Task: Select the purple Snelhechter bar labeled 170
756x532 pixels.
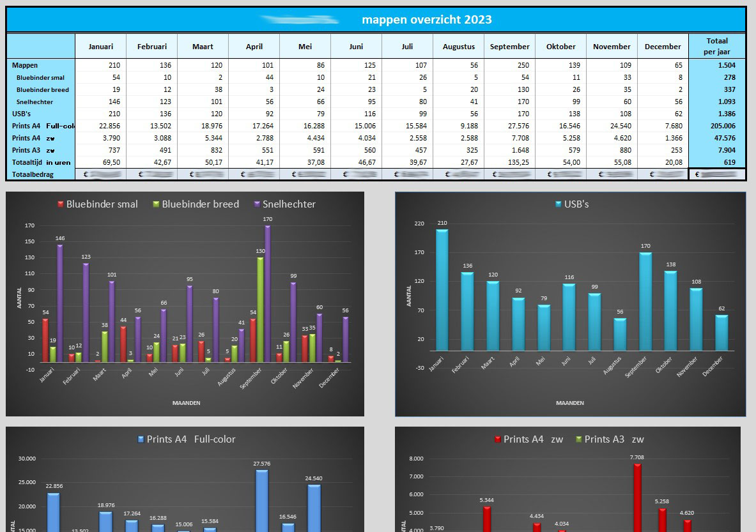Action: point(268,294)
